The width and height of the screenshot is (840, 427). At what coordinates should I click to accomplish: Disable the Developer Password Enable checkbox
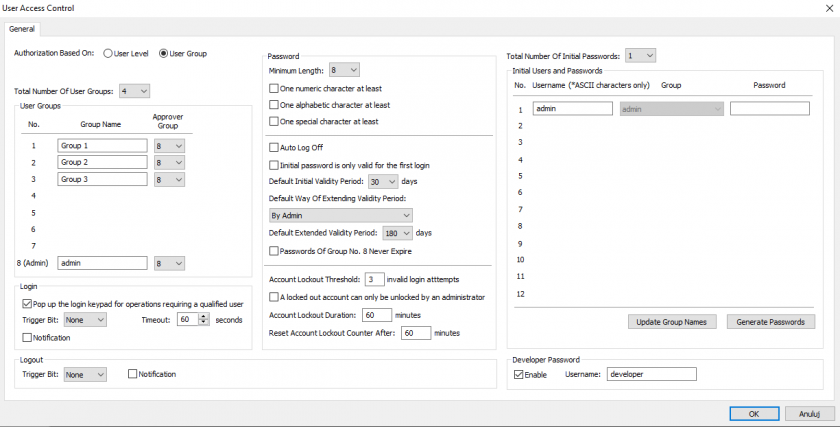click(518, 374)
